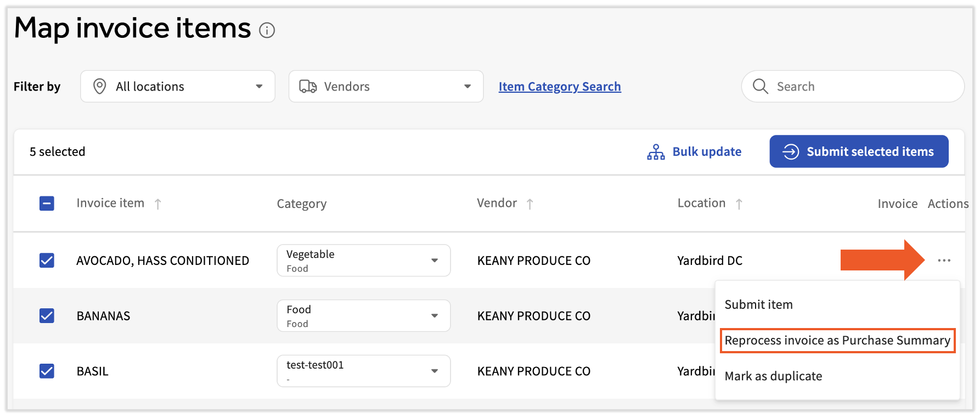Click the info icon beside Map invoice items
Image resolution: width=980 pixels, height=418 pixels.
click(x=267, y=30)
